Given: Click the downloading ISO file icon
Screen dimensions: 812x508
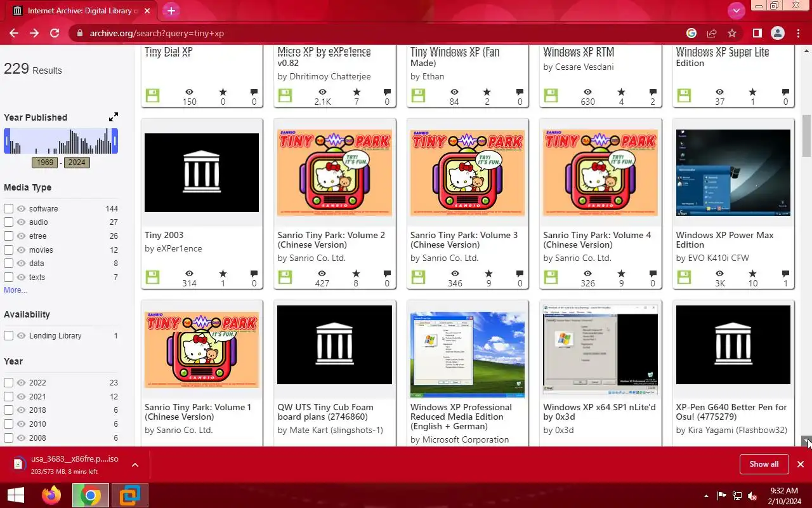Looking at the screenshot, I should pos(18,464).
